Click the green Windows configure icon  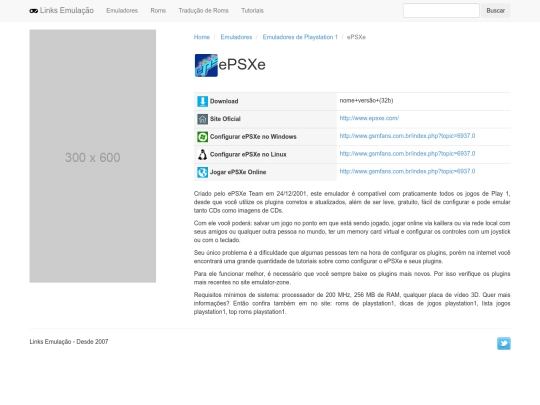[x=202, y=137]
